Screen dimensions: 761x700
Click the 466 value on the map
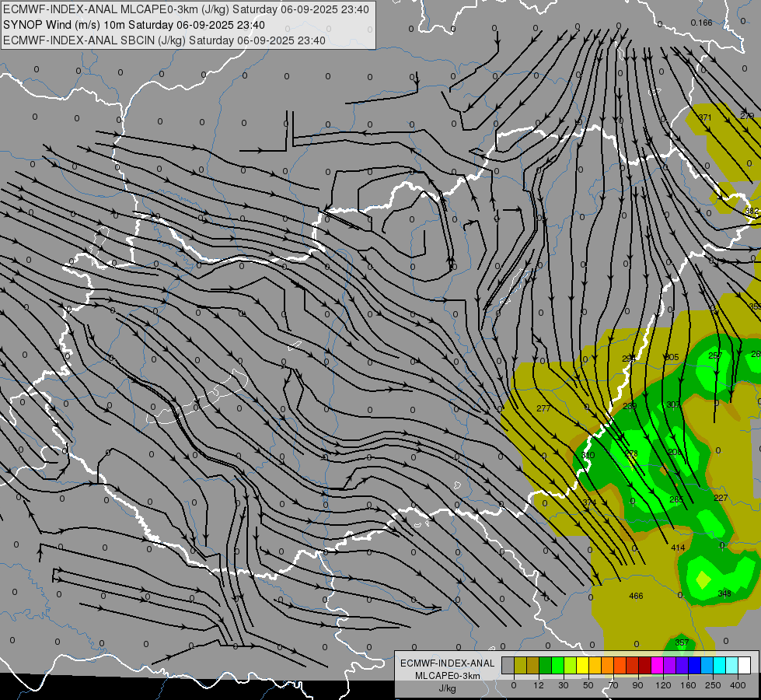coord(636,596)
